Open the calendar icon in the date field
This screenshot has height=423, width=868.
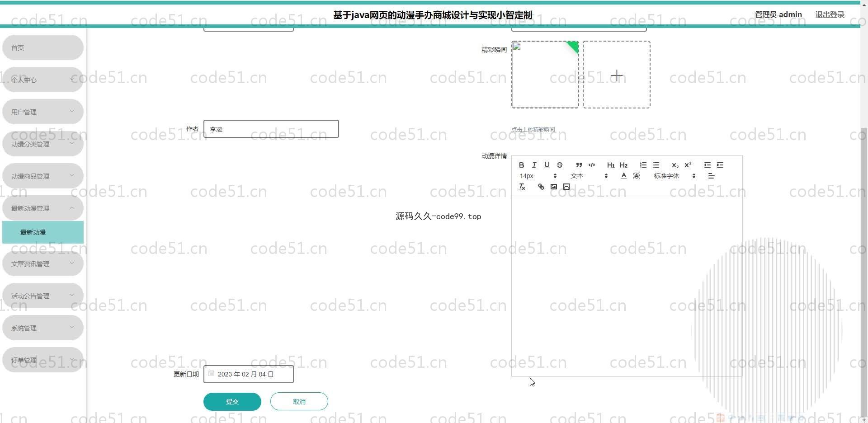(x=211, y=374)
